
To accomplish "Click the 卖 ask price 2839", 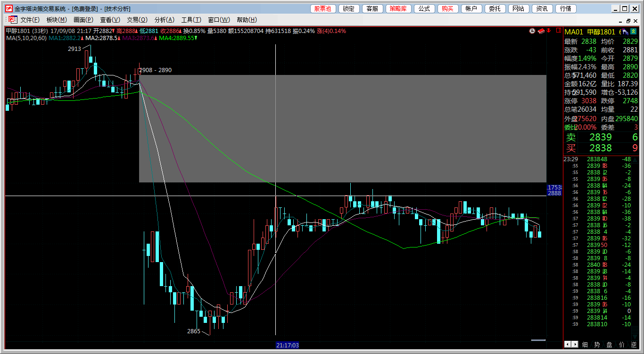I will tap(601, 137).
